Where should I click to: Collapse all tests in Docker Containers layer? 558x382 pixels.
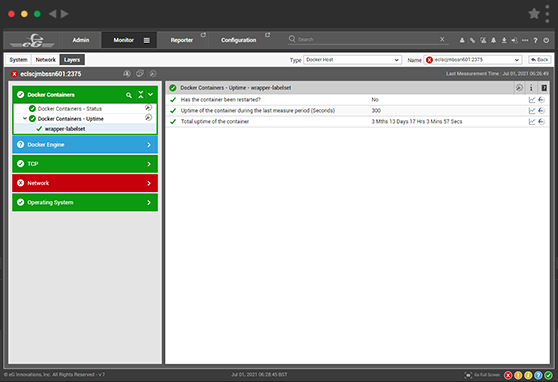click(141, 95)
